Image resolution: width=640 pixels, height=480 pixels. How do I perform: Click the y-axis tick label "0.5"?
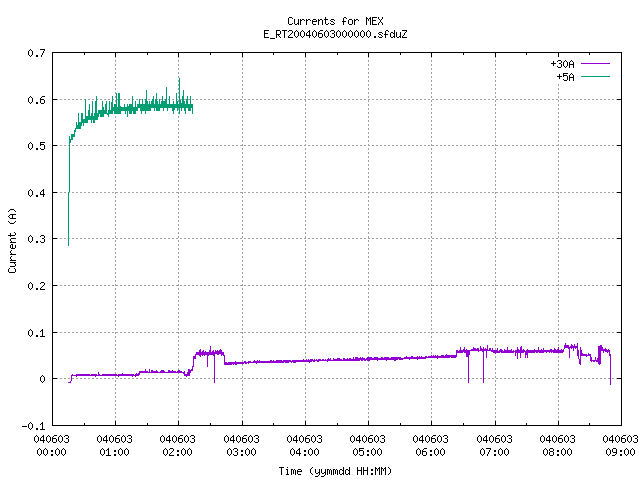36,146
